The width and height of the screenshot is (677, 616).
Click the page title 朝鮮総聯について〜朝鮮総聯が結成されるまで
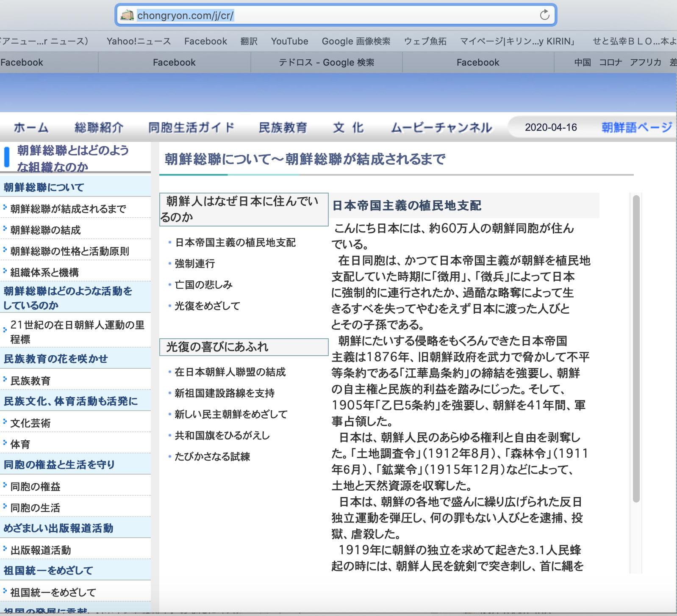tap(305, 159)
